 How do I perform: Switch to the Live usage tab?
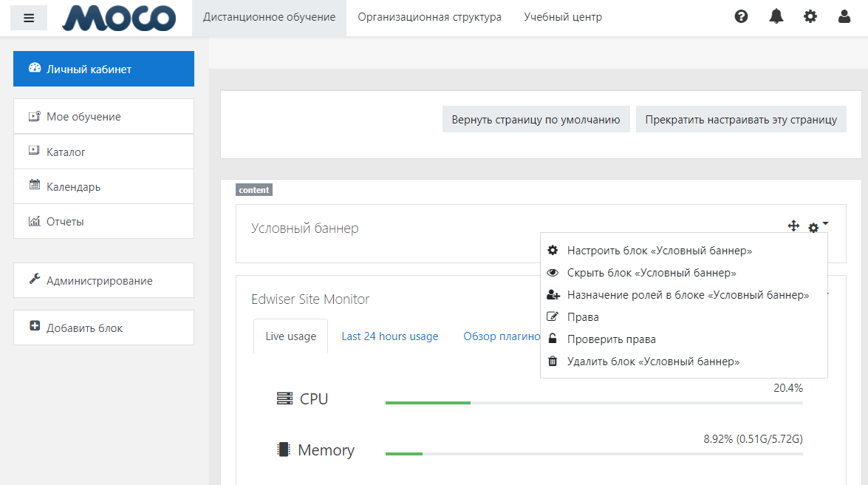point(290,336)
